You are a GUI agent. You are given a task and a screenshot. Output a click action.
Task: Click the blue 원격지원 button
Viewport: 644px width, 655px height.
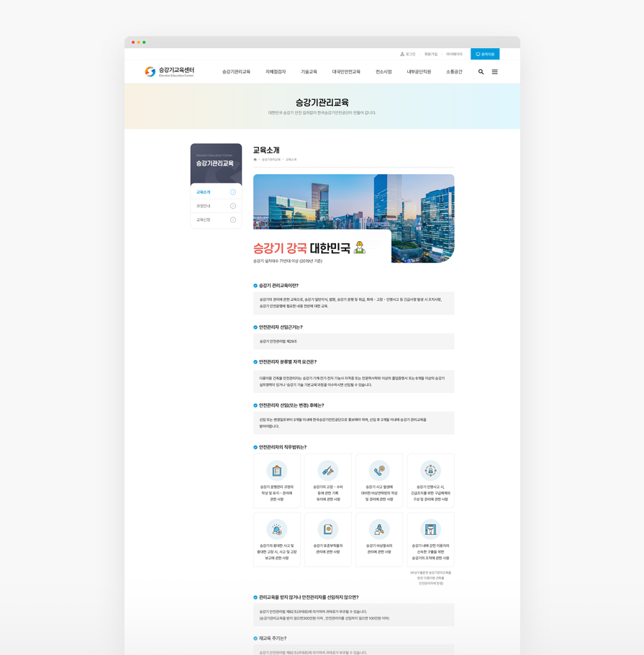(485, 54)
